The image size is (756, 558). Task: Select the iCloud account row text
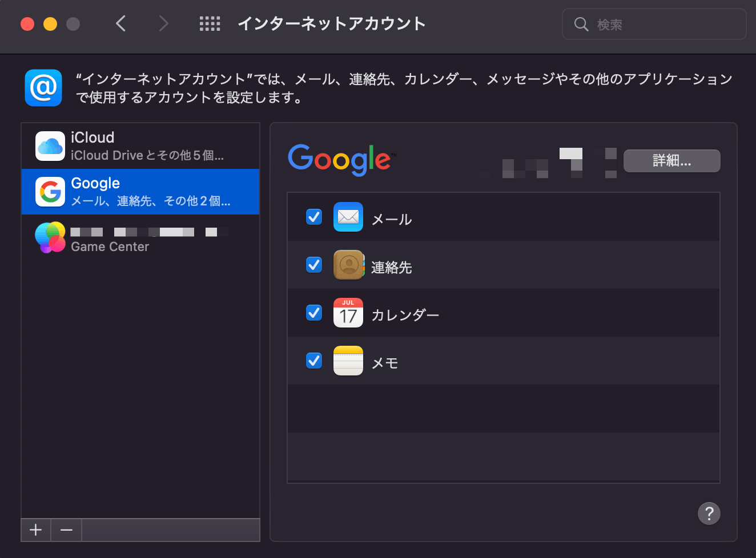(93, 138)
